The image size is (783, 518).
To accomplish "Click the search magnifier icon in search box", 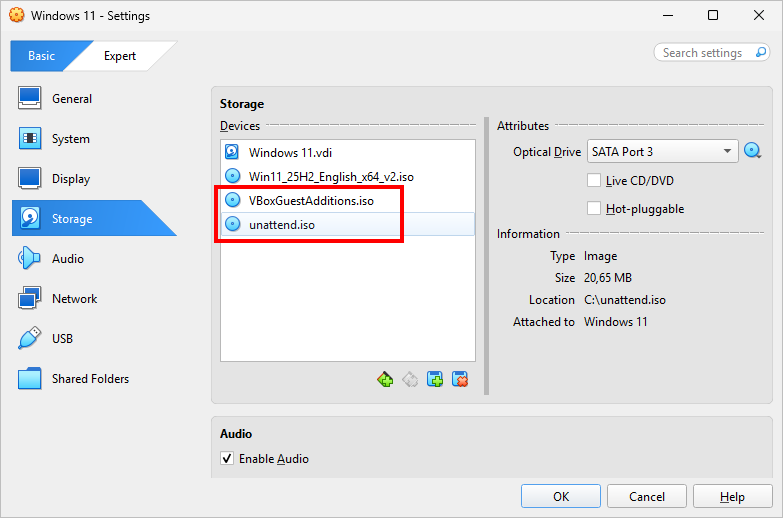I will (x=761, y=52).
